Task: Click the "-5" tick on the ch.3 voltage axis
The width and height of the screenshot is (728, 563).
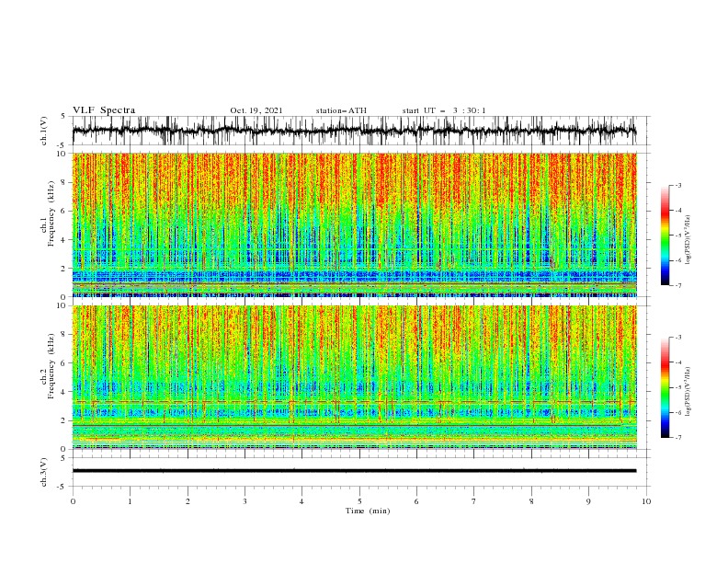Action: (x=63, y=487)
